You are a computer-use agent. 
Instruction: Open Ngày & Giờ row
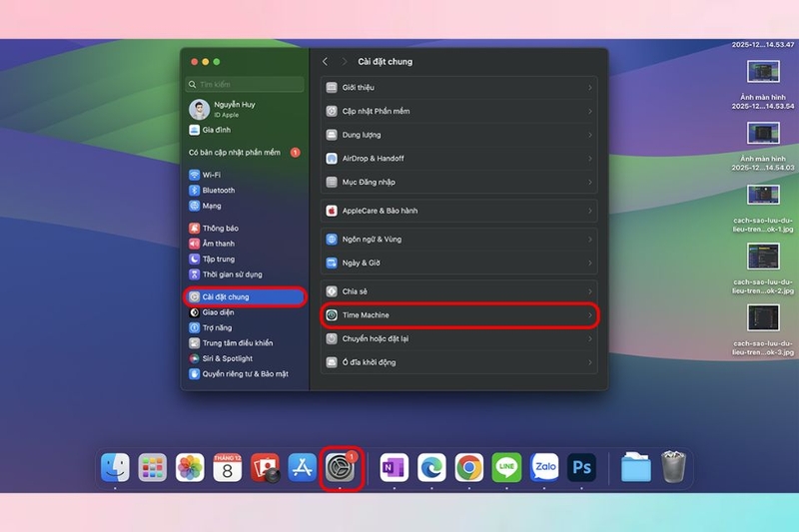tap(459, 263)
